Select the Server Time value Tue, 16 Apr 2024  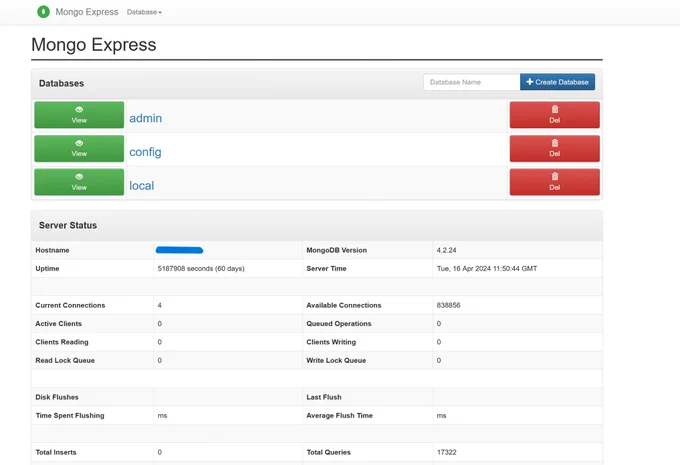pyautogui.click(x=487, y=269)
